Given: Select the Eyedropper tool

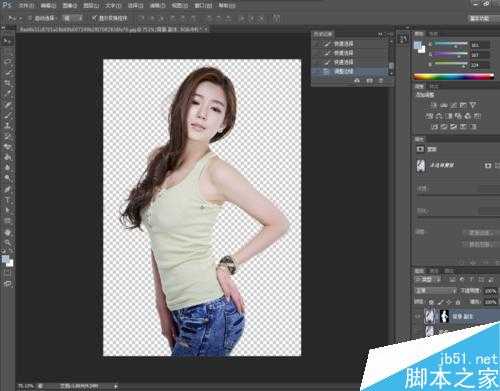Looking at the screenshot, I should click(x=7, y=94).
